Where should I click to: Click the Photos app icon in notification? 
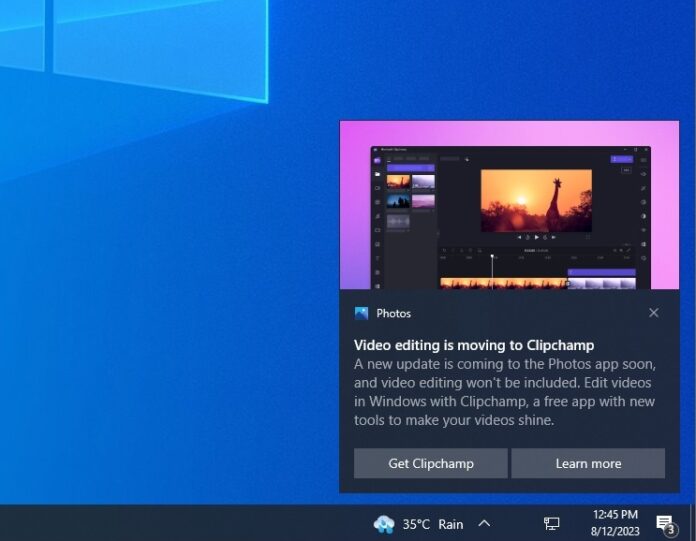tap(361, 313)
